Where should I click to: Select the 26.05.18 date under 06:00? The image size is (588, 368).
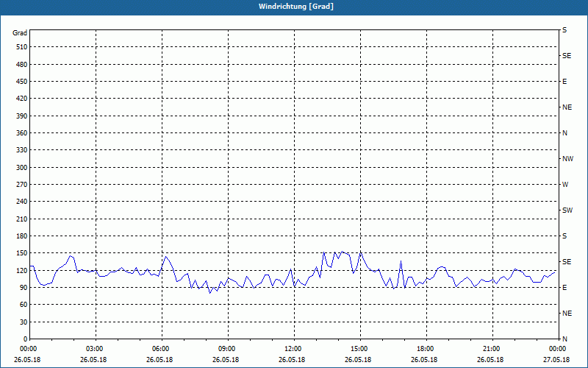tap(159, 360)
